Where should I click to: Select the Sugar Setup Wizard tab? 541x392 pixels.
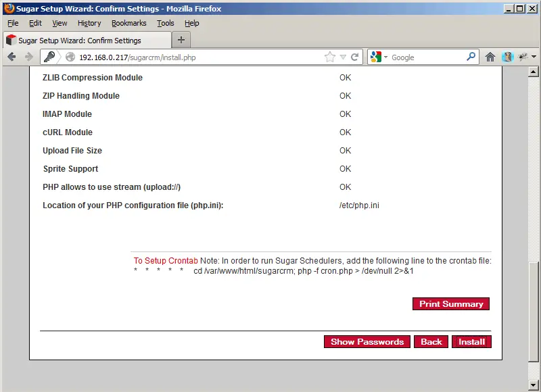[87, 41]
